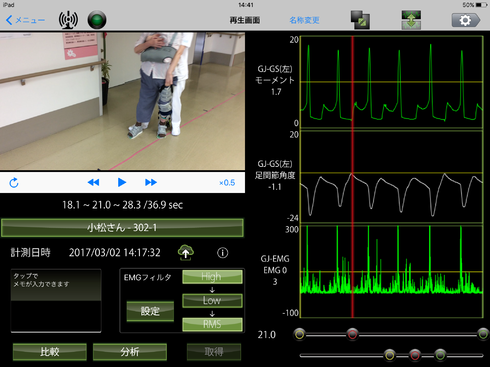Show measurement info via the i icon
490x367 pixels.
click(x=223, y=253)
